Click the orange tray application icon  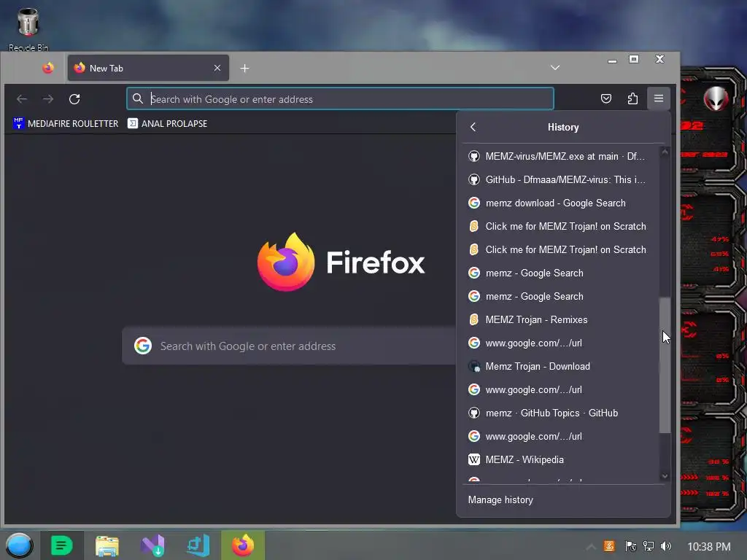[609, 546]
